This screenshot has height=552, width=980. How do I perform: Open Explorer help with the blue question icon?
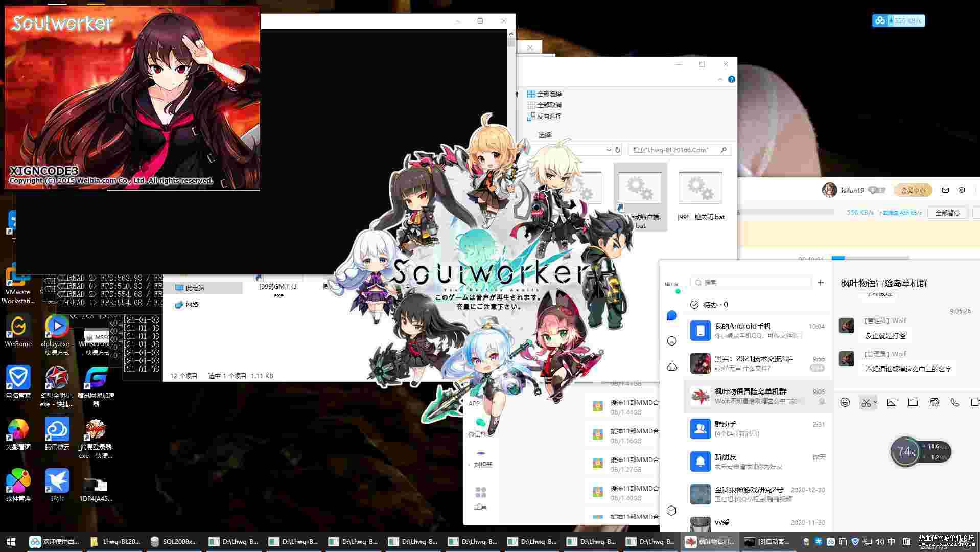pos(732,79)
